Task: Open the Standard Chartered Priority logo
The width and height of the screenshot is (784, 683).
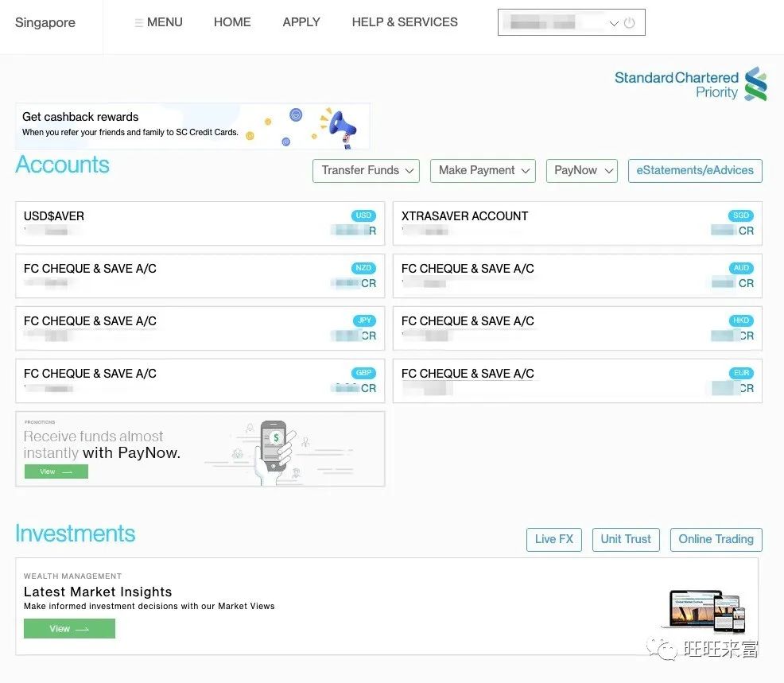Action: [x=690, y=84]
